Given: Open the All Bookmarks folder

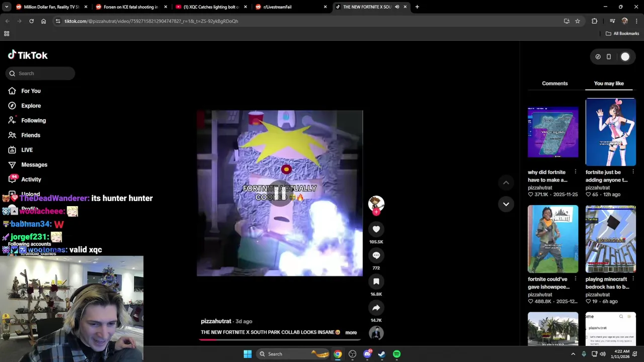Looking at the screenshot, I should click(622, 34).
